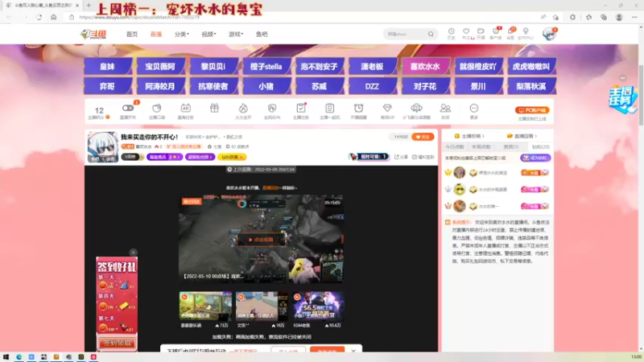Image resolution: width=644 pixels, height=362 pixels.
Task: Open the 主播一起玩 clipboard icon
Action: coord(330,108)
